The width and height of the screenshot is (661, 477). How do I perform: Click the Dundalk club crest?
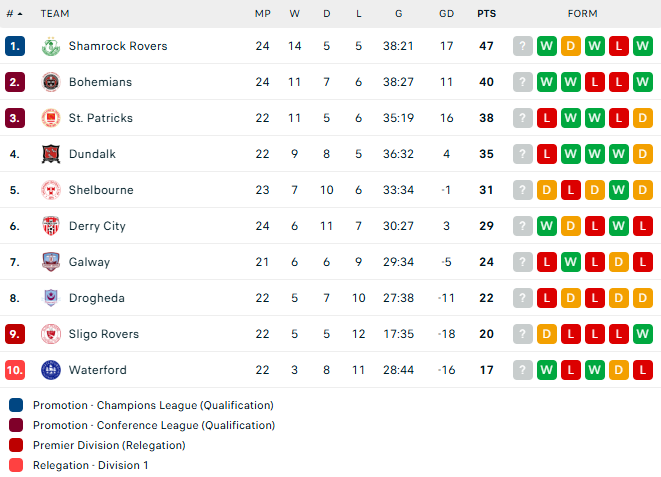pos(51,154)
